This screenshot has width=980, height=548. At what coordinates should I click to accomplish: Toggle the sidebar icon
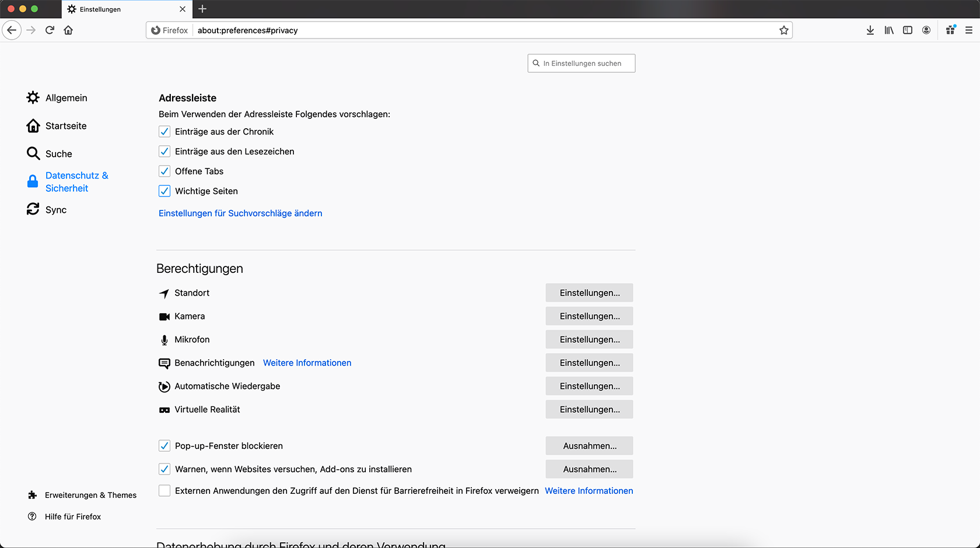[907, 30]
